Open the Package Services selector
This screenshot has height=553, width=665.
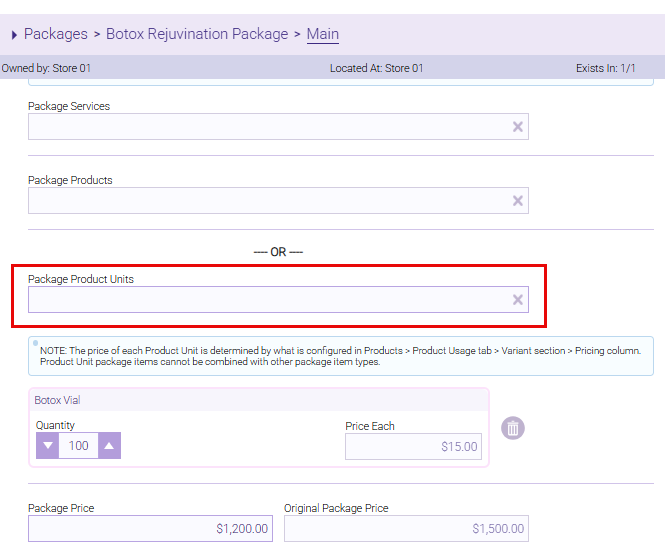[265, 127]
